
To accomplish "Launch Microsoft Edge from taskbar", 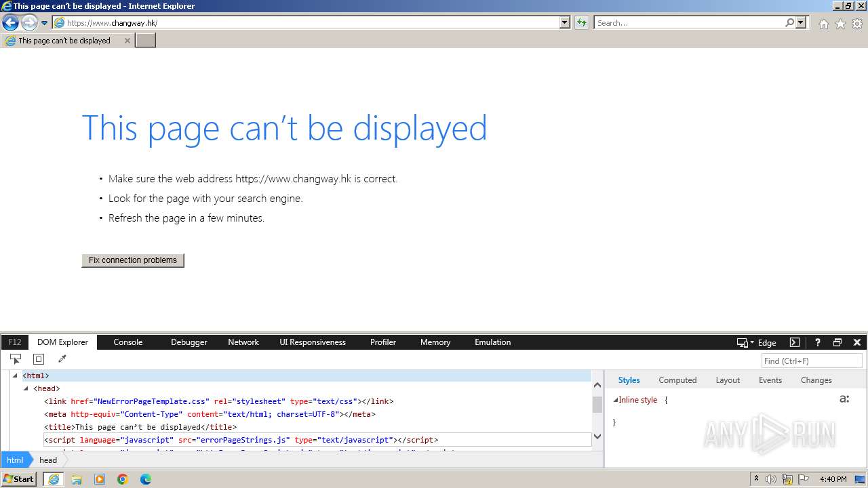I will pos(146,479).
